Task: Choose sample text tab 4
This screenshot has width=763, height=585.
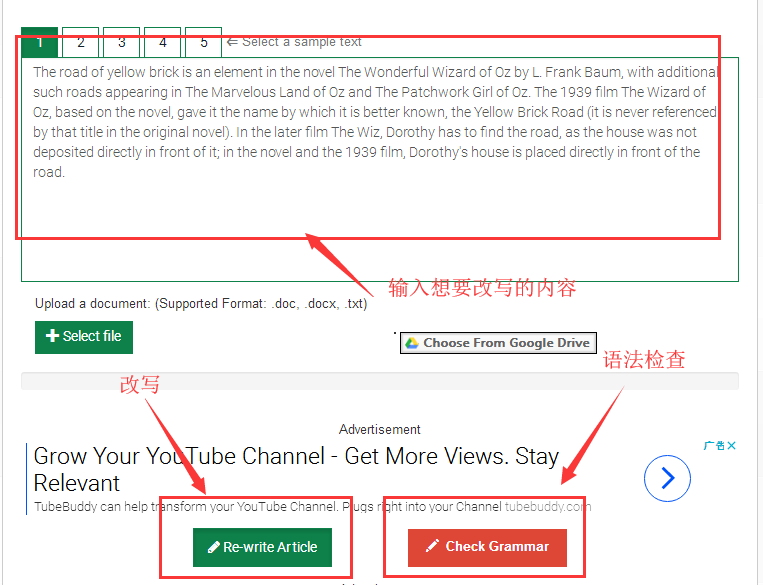Action: tap(163, 43)
